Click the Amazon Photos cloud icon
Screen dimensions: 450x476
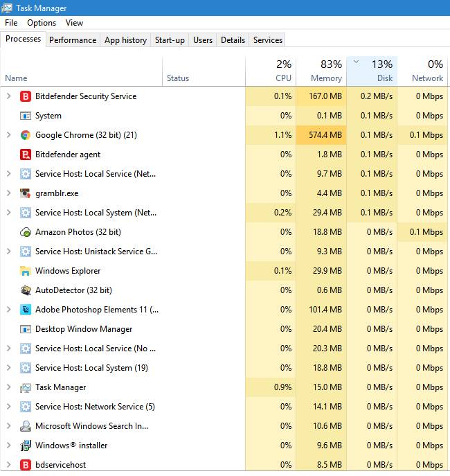[26, 232]
